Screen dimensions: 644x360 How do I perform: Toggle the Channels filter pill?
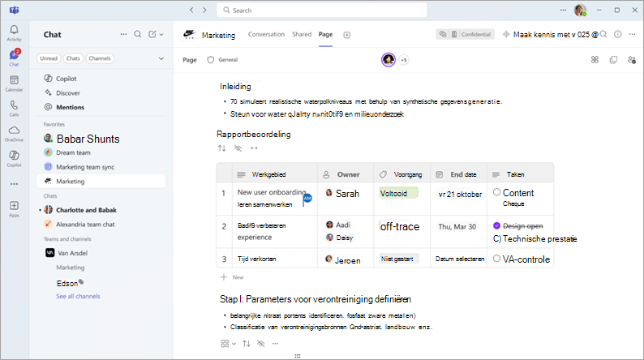pos(100,58)
